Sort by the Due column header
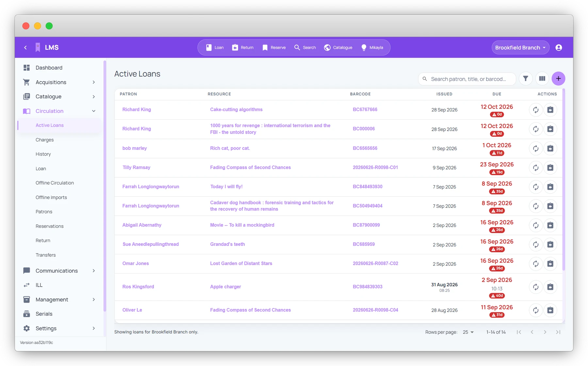Image resolution: width=588 pixels, height=366 pixels. click(497, 94)
